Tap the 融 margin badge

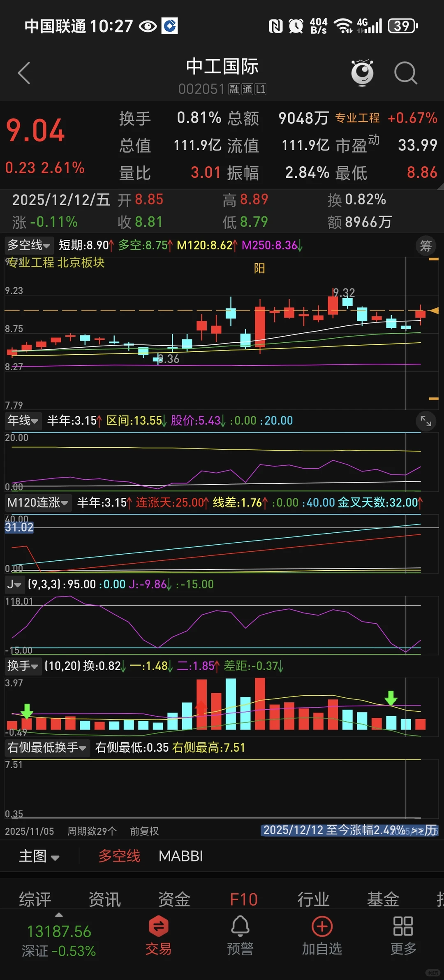(x=234, y=89)
